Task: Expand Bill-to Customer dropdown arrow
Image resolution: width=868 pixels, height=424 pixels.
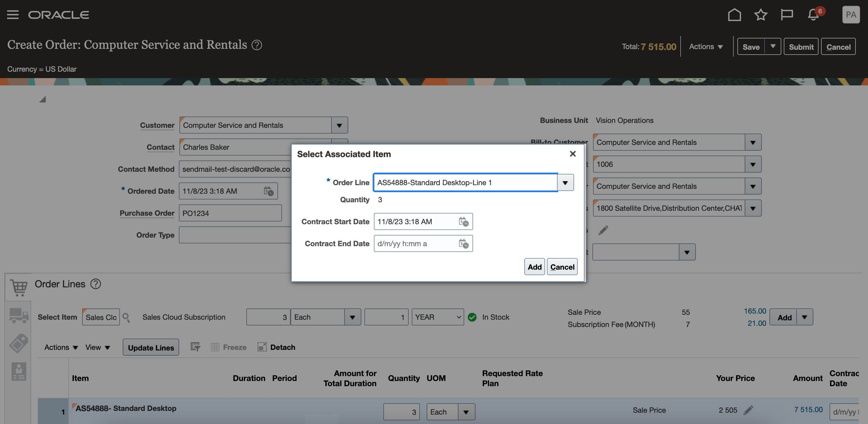Action: pyautogui.click(x=753, y=142)
